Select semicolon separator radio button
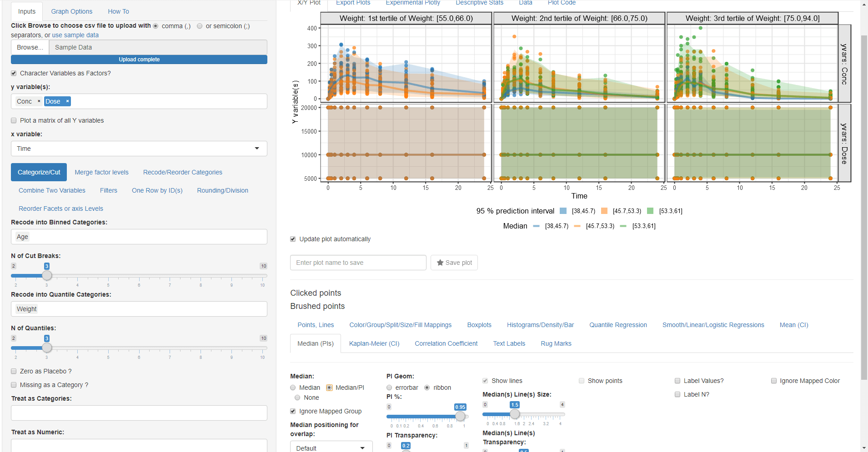The width and height of the screenshot is (868, 452). (x=200, y=26)
